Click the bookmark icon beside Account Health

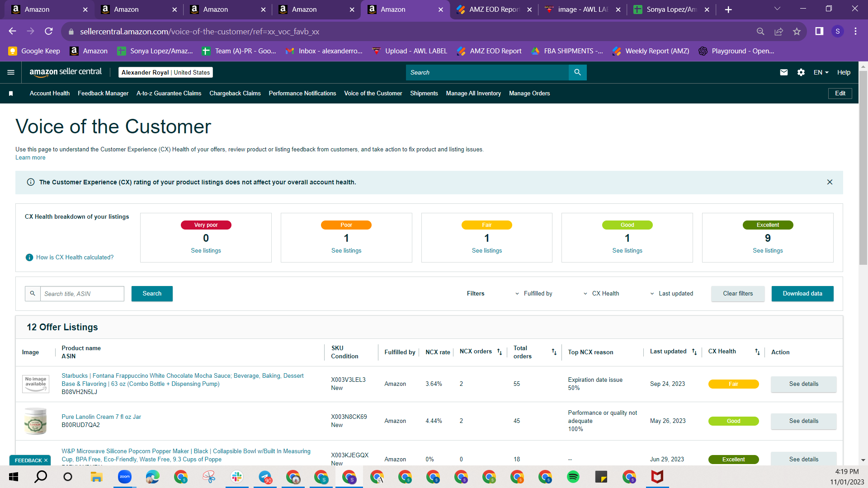coord(11,94)
